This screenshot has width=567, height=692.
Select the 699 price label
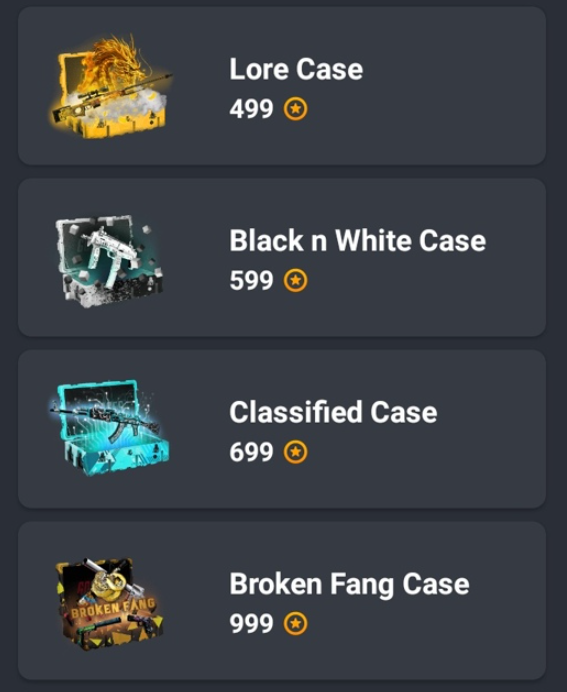click(252, 452)
